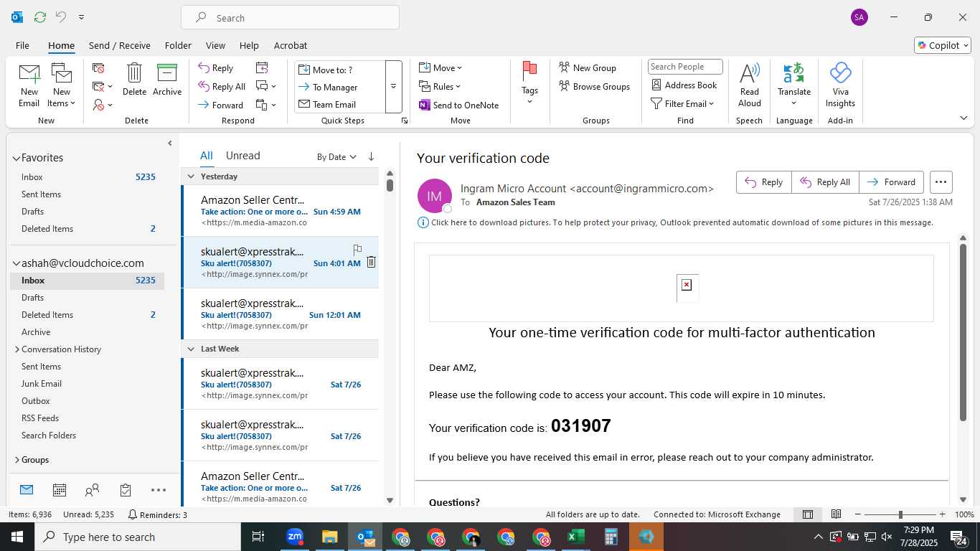This screenshot has width=980, height=551.
Task: Open the Archive folder
Action: click(x=36, y=332)
